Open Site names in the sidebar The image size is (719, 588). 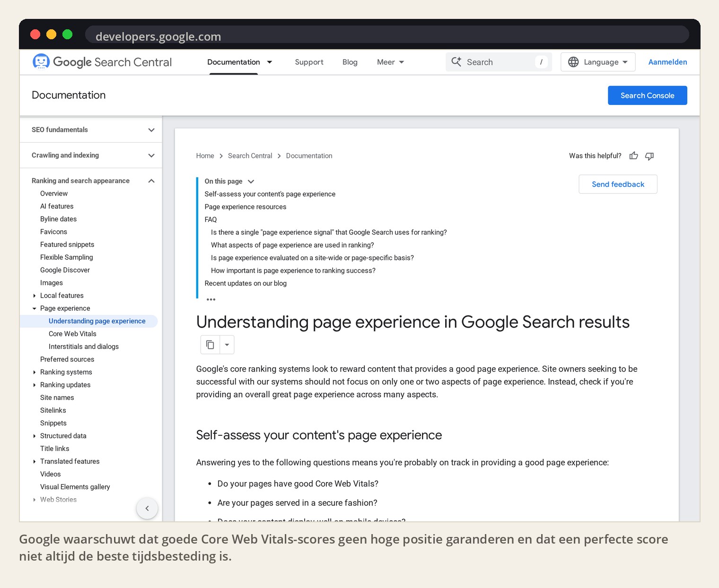(x=57, y=398)
